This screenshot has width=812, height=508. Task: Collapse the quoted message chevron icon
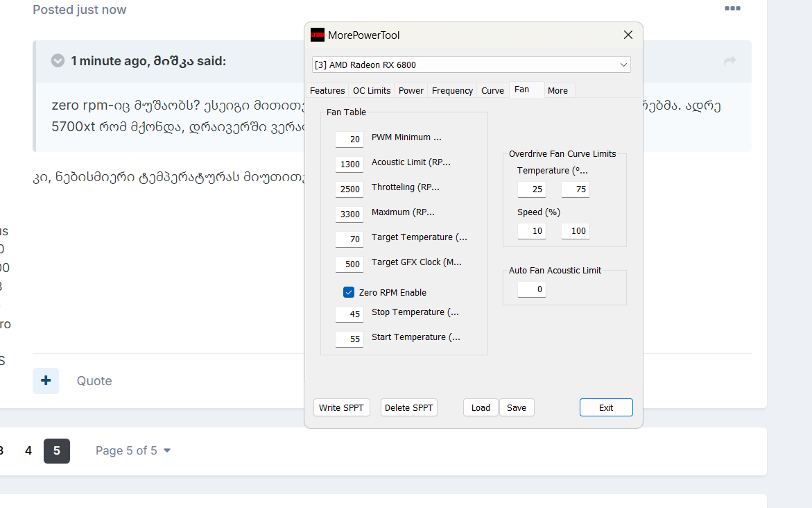tap(58, 61)
